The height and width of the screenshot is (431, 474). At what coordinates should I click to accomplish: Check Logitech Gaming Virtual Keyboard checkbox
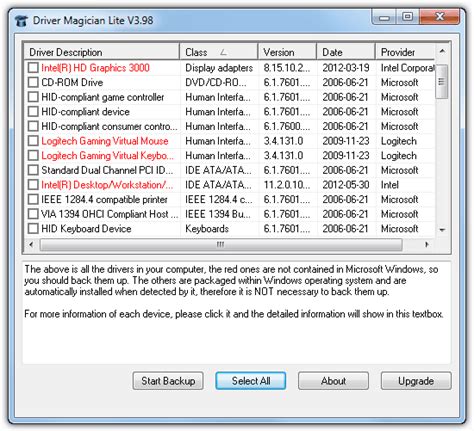coord(33,156)
